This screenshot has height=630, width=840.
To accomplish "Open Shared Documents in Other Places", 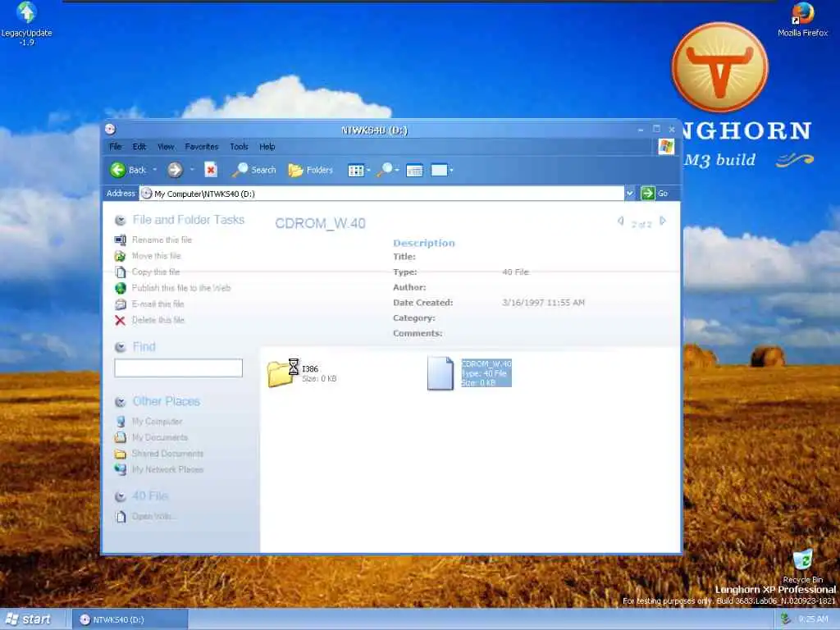I will (x=167, y=454).
